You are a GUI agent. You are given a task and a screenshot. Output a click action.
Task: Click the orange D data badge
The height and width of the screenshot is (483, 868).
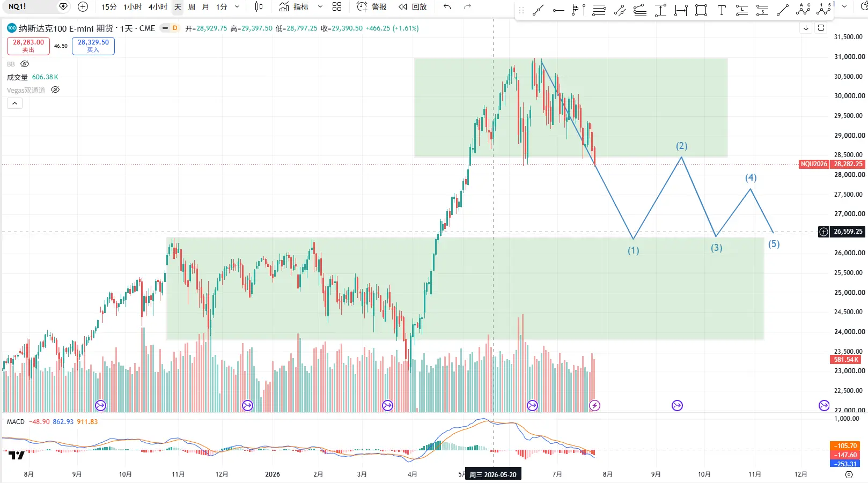click(x=175, y=28)
